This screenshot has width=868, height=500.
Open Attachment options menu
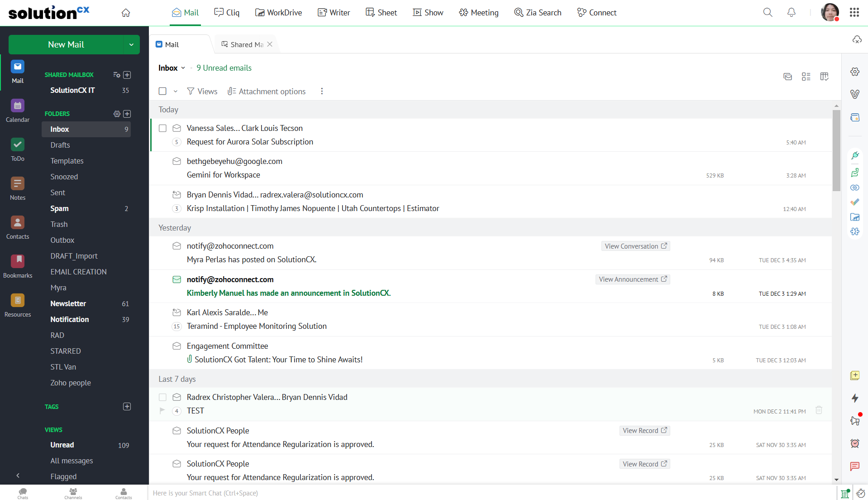pos(267,91)
